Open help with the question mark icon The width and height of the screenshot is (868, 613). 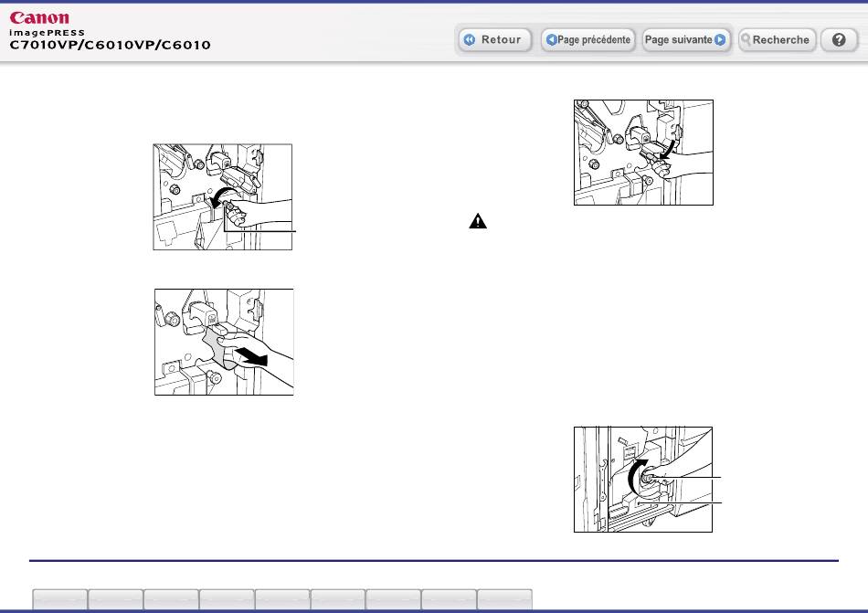coord(839,40)
